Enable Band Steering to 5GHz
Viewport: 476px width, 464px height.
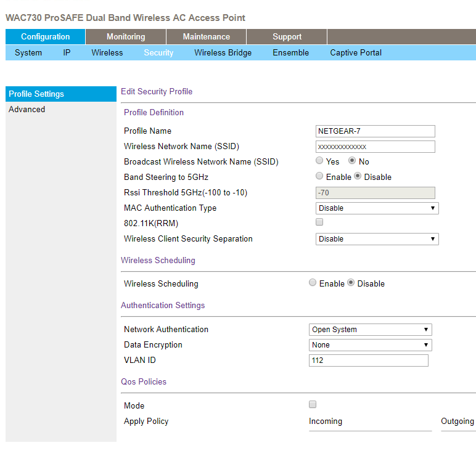tap(319, 176)
